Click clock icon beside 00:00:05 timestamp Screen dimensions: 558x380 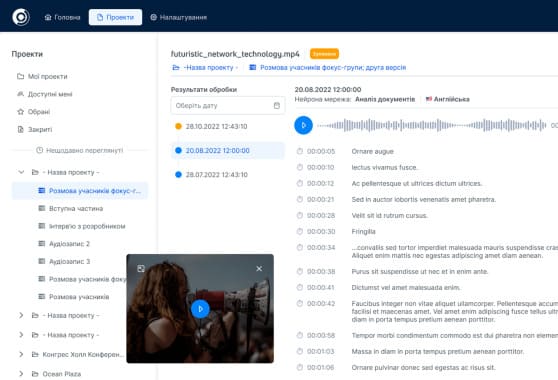[x=300, y=151]
